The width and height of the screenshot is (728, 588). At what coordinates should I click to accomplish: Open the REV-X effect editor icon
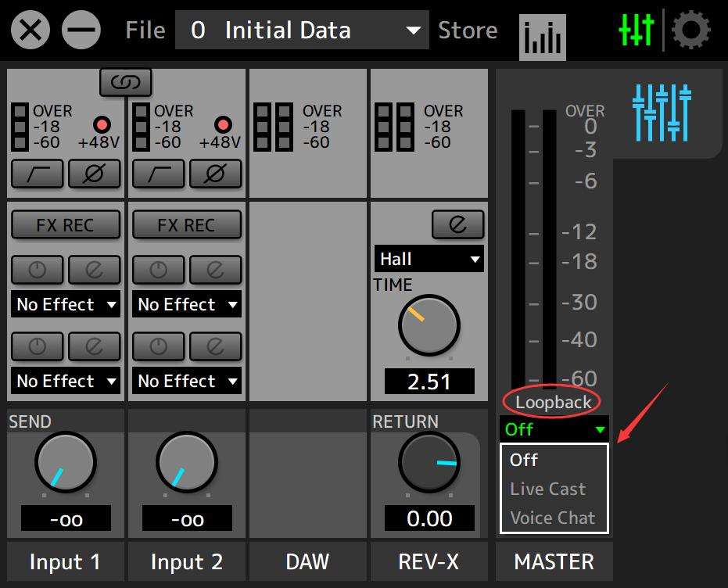(x=457, y=225)
